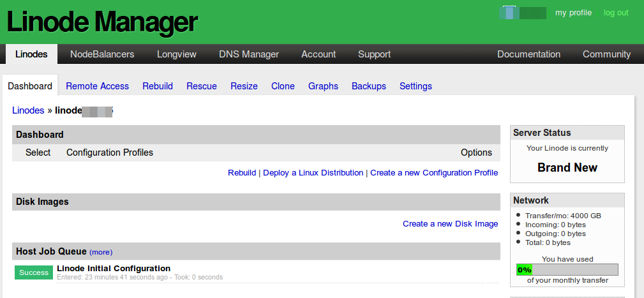Click the Brand New server status text
Viewport: 644px width, 298px height.
[567, 167]
